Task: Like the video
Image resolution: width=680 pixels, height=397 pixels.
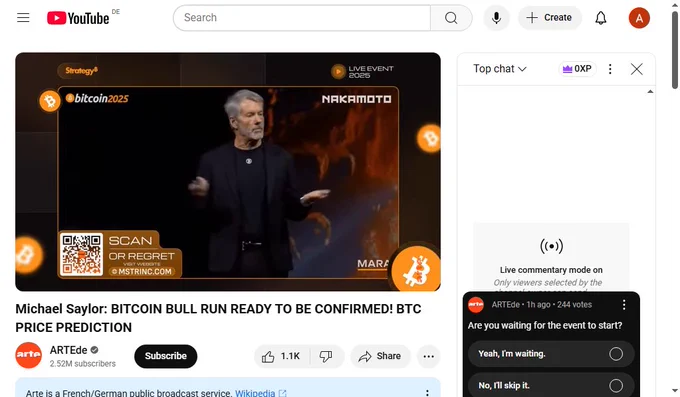Action: [x=282, y=356]
